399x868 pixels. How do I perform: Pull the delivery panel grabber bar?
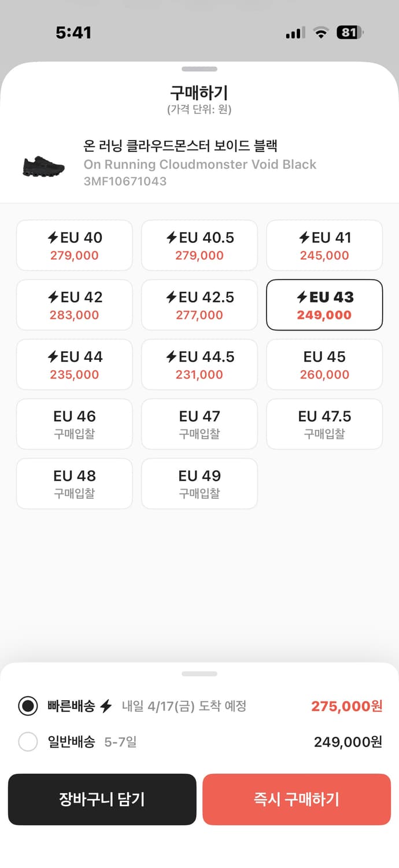tap(199, 673)
